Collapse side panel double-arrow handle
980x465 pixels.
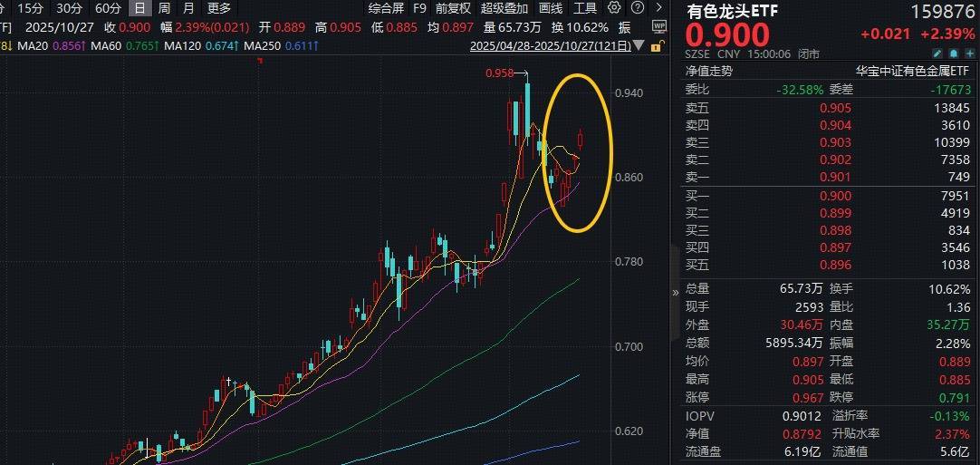pos(676,292)
